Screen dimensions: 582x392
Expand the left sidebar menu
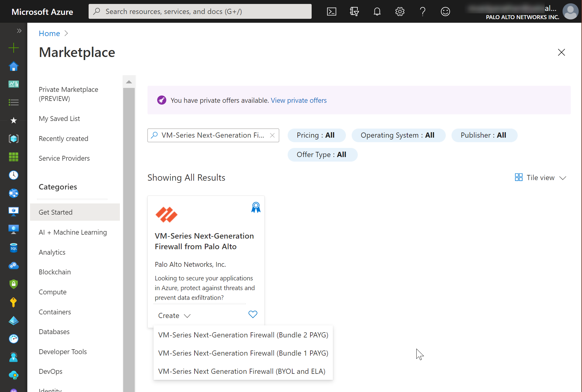tap(19, 31)
